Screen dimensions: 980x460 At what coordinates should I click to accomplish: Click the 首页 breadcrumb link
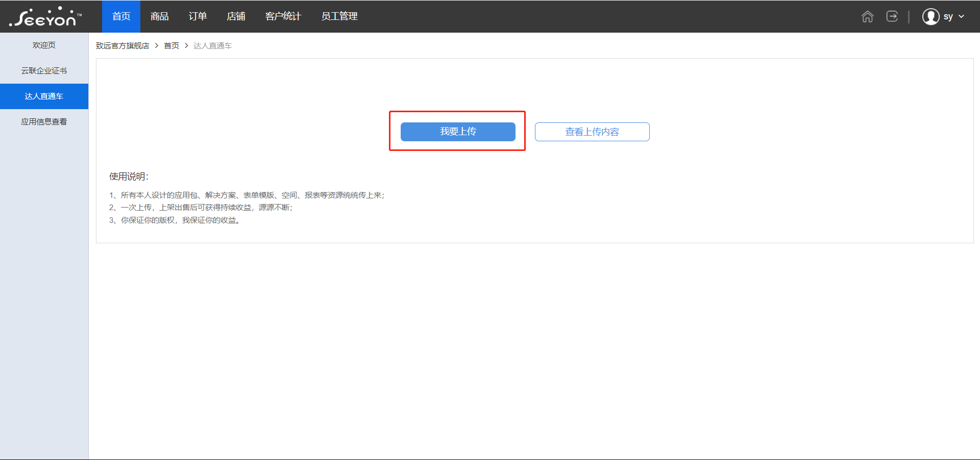pyautogui.click(x=171, y=46)
